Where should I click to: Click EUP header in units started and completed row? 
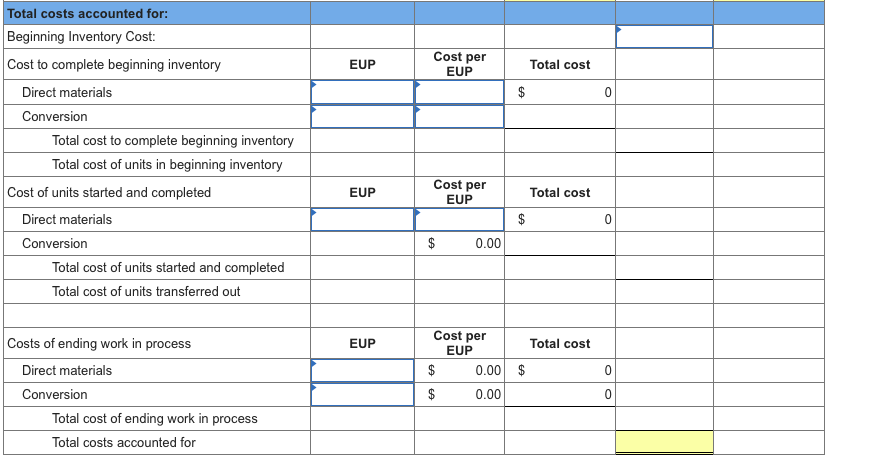362,193
